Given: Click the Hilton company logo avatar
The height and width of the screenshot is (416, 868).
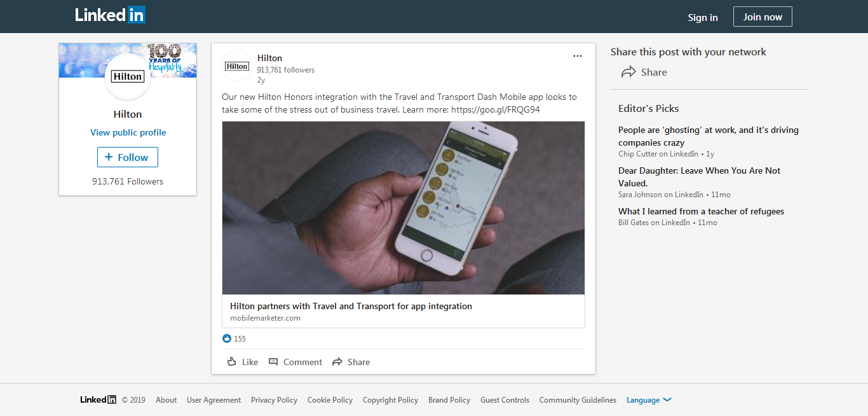Looking at the screenshot, I should (x=236, y=66).
